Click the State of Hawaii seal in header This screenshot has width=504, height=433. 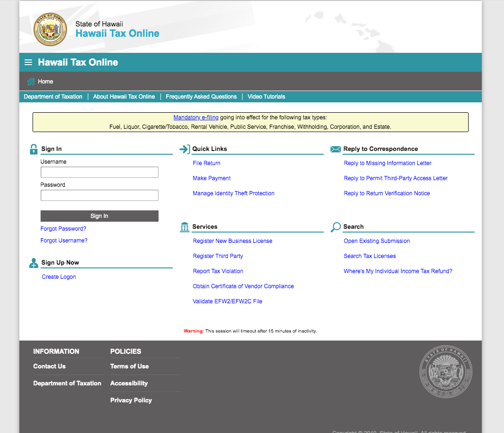coord(50,29)
